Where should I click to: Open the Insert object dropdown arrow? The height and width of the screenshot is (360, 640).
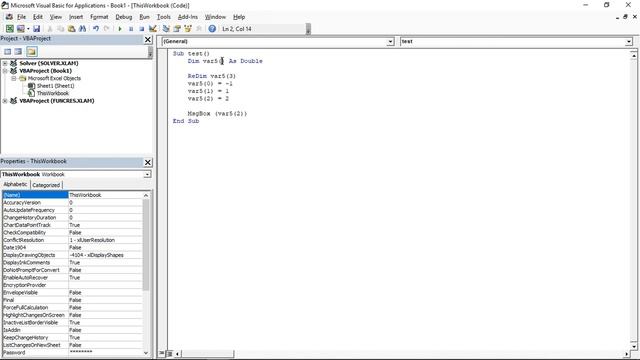tap(28, 29)
